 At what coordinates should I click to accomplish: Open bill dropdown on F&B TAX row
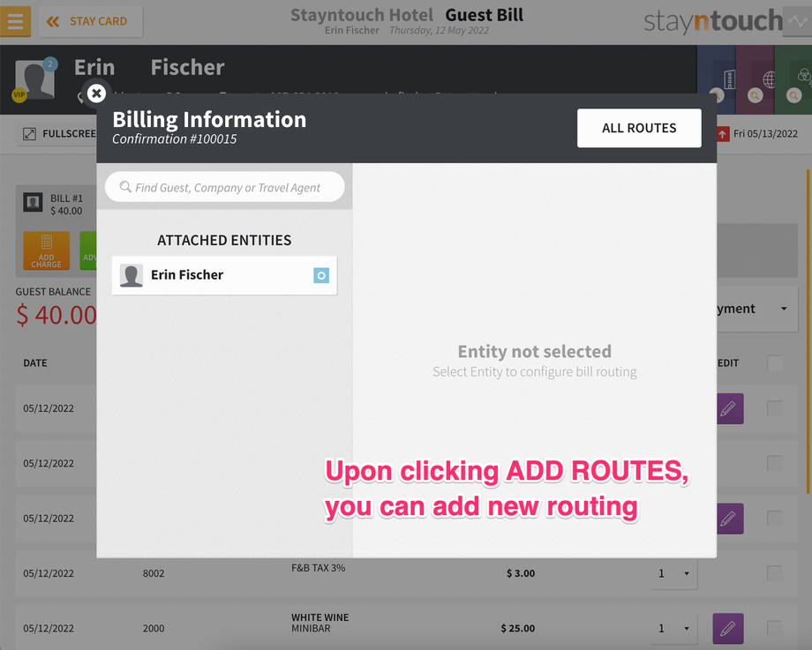673,573
